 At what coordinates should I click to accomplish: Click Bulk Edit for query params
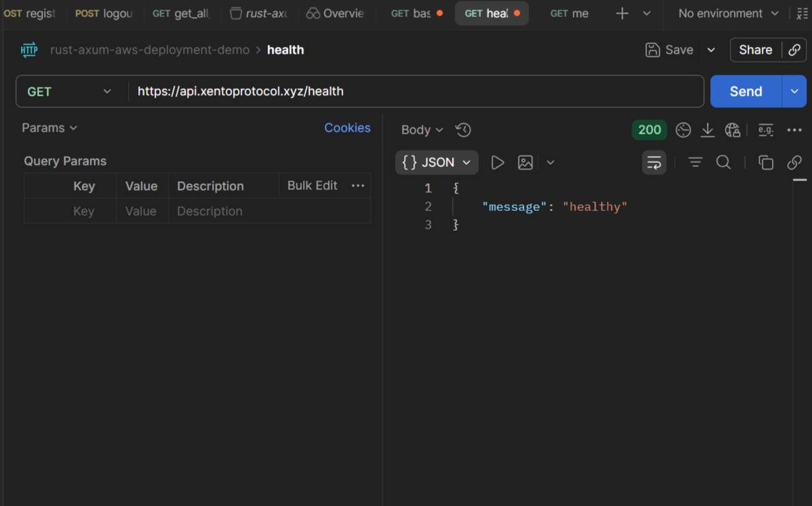pyautogui.click(x=312, y=186)
